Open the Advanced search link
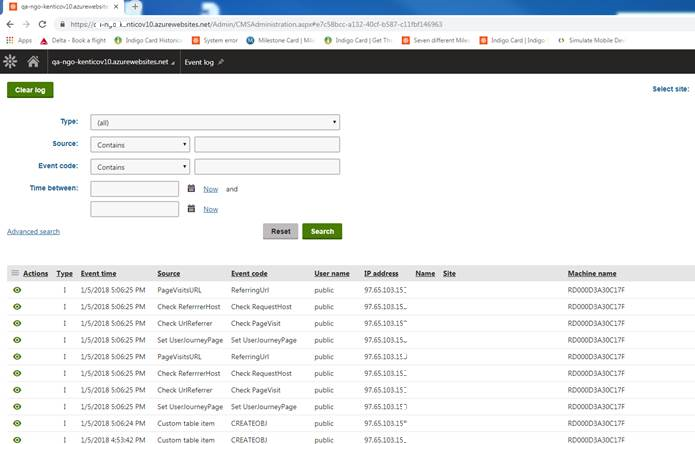Screen dimensions: 696x474 tap(33, 231)
